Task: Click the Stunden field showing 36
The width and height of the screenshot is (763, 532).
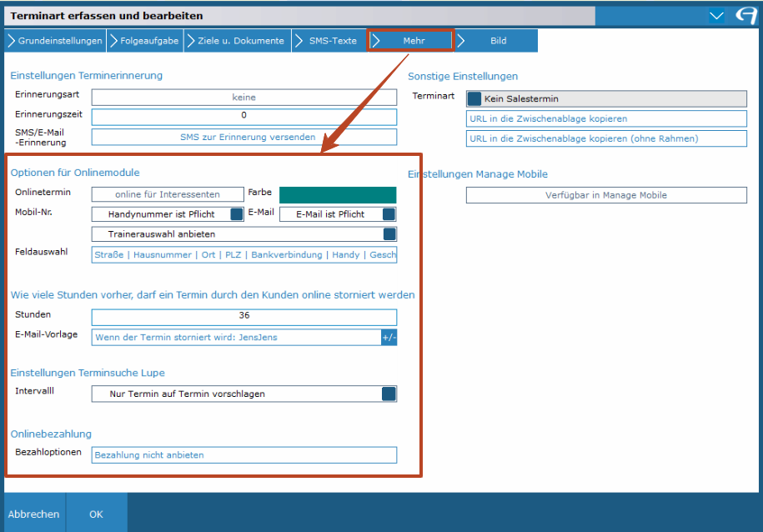Action: [x=243, y=316]
